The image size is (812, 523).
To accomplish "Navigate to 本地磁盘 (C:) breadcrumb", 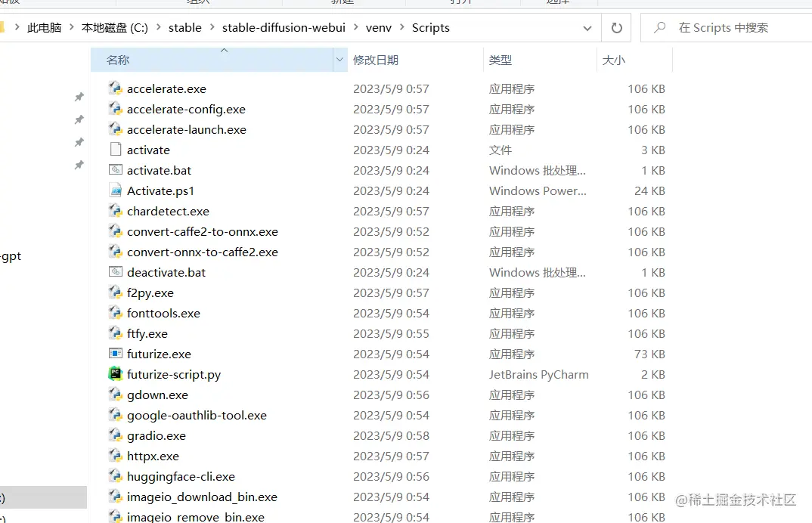I will (114, 27).
